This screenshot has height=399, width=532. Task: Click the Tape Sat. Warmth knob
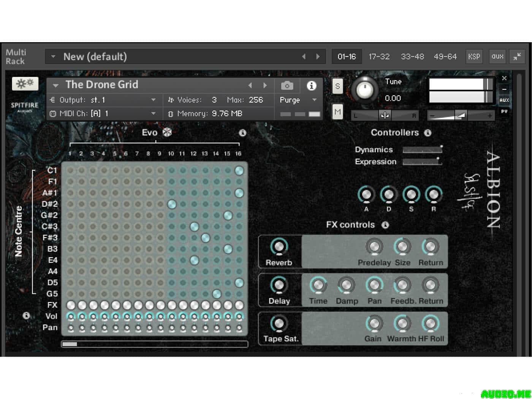(x=402, y=324)
